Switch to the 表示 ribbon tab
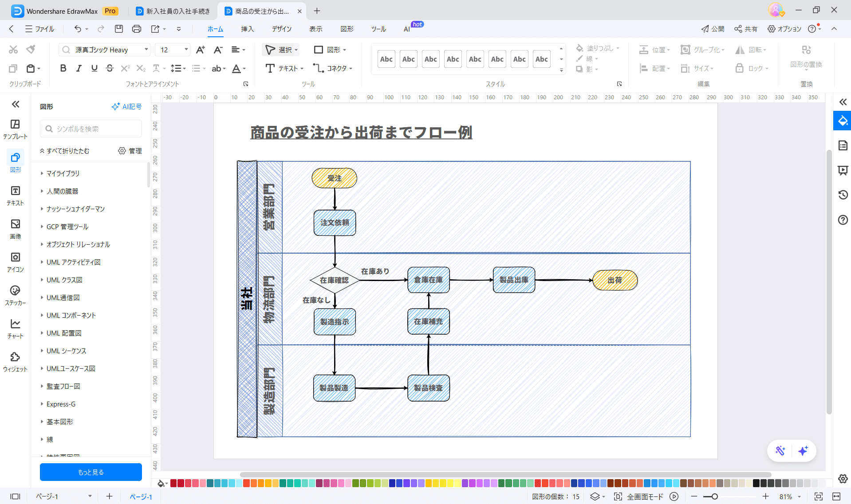Screen dimensions: 851x504 [x=316, y=29]
